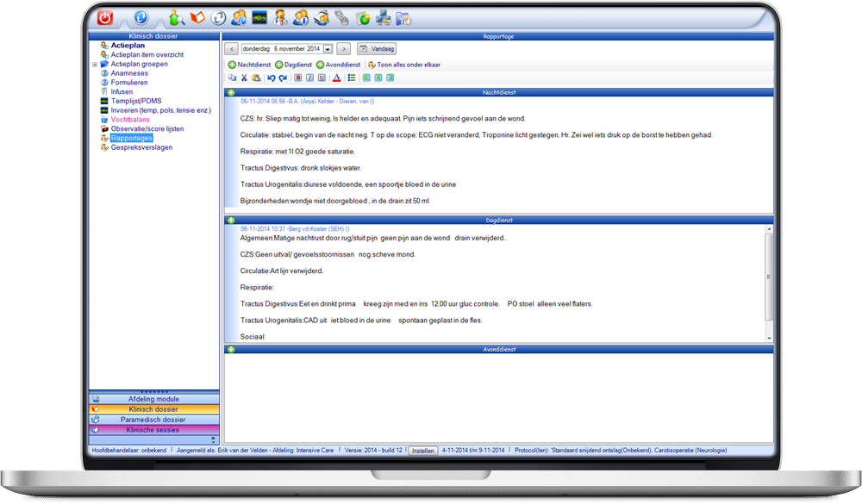Screen dimensions: 862x504
Task: Open Observatie/score lijsten
Action: (147, 129)
